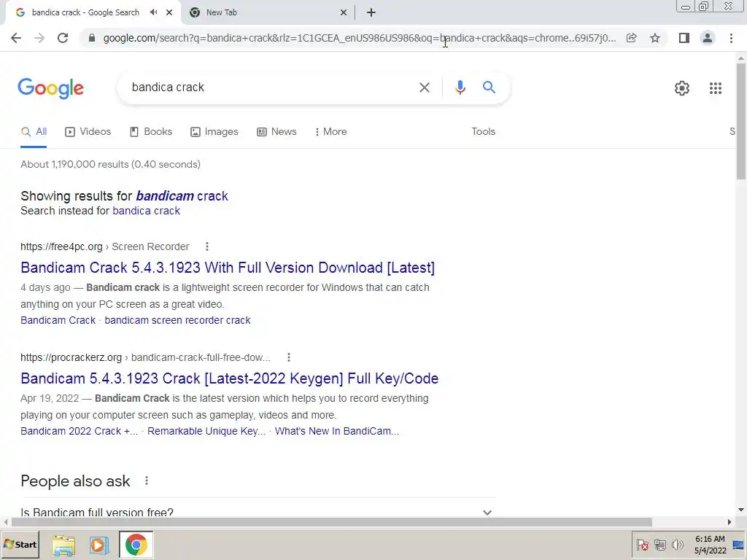The width and height of the screenshot is (747, 560).
Task: Close the bandica crack tab
Action: pyautogui.click(x=169, y=12)
